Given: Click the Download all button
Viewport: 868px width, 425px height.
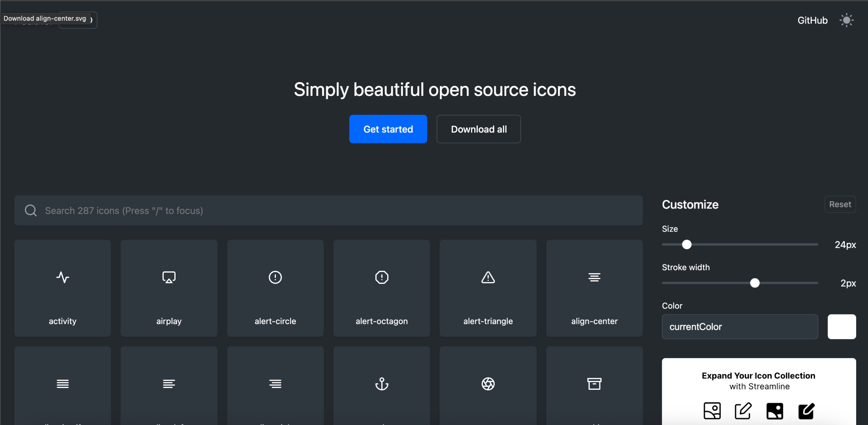Looking at the screenshot, I should pyautogui.click(x=479, y=129).
